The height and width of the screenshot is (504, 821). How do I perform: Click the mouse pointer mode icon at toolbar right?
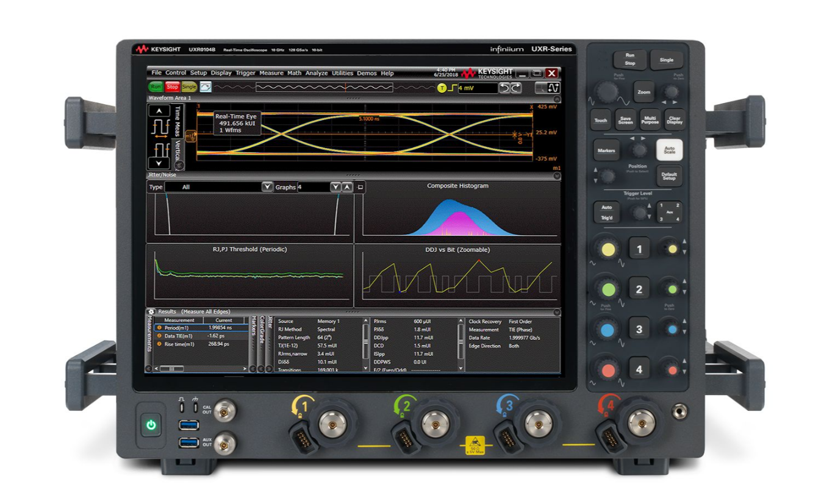click(542, 88)
